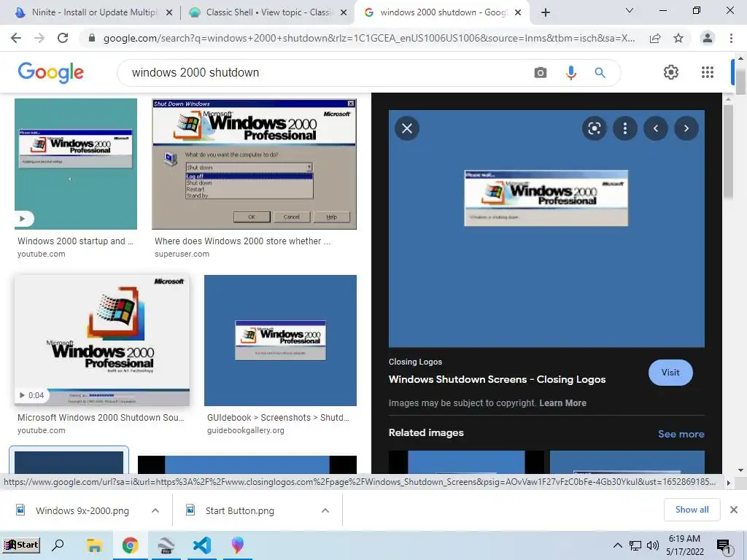
Task: Open the Start menu
Action: tap(21, 545)
